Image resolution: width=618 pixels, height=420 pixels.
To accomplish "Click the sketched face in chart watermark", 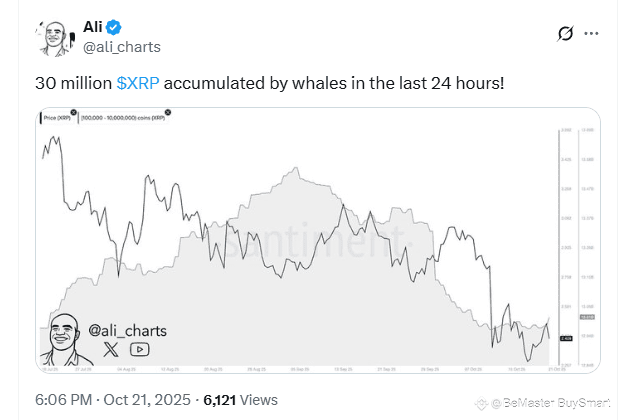I will 65,339.
